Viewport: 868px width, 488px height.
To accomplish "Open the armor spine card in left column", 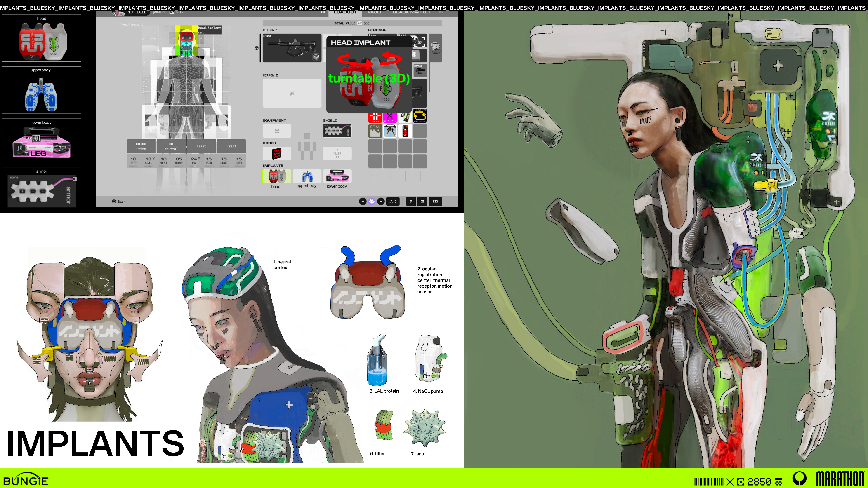I will coord(41,189).
